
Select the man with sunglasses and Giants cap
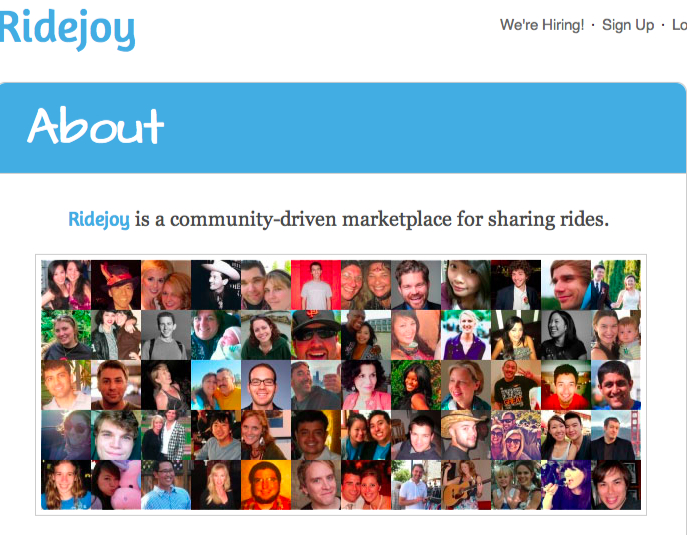click(x=316, y=335)
